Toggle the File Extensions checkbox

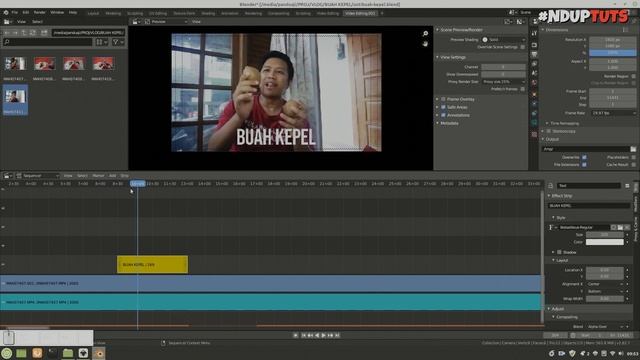584,164
